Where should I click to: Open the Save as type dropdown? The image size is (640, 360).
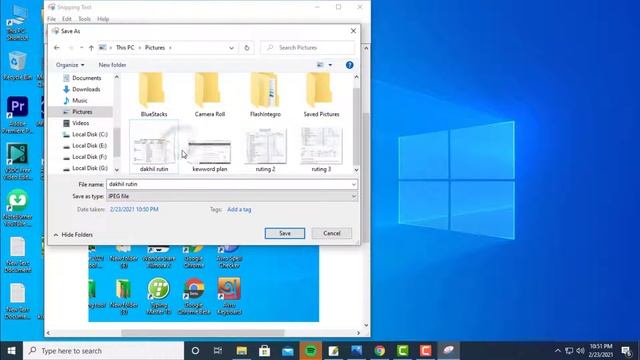click(232, 196)
